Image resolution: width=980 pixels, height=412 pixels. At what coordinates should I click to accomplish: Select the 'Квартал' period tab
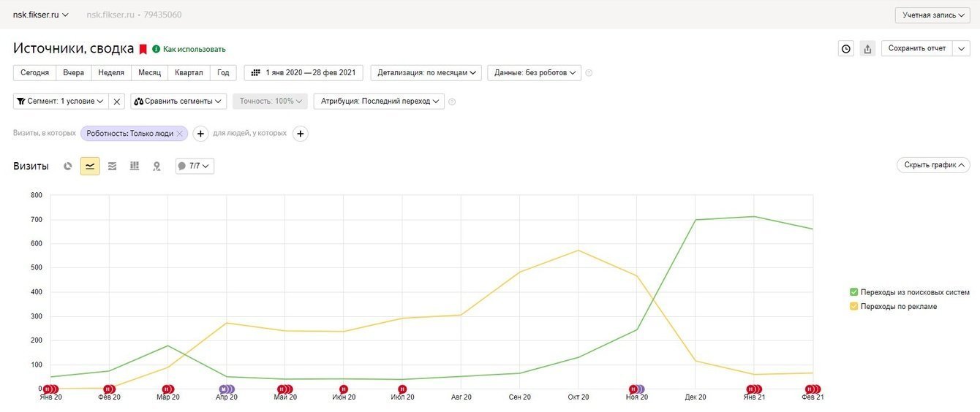point(189,73)
